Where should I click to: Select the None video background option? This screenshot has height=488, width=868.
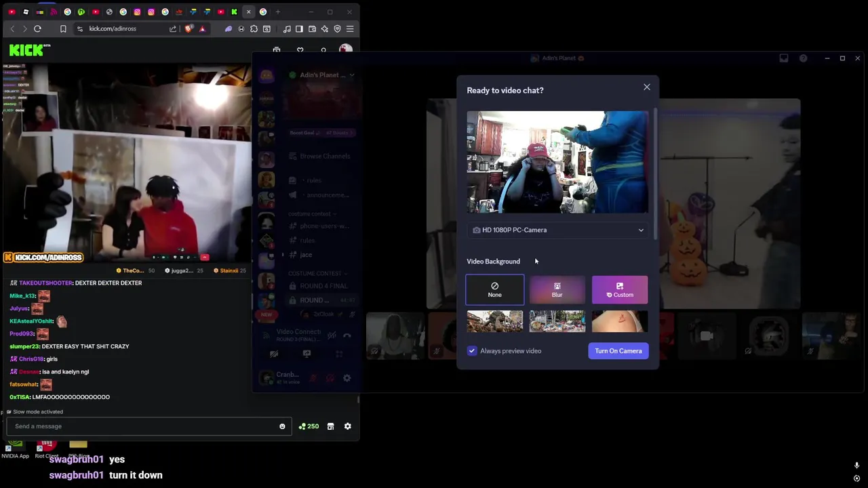494,289
